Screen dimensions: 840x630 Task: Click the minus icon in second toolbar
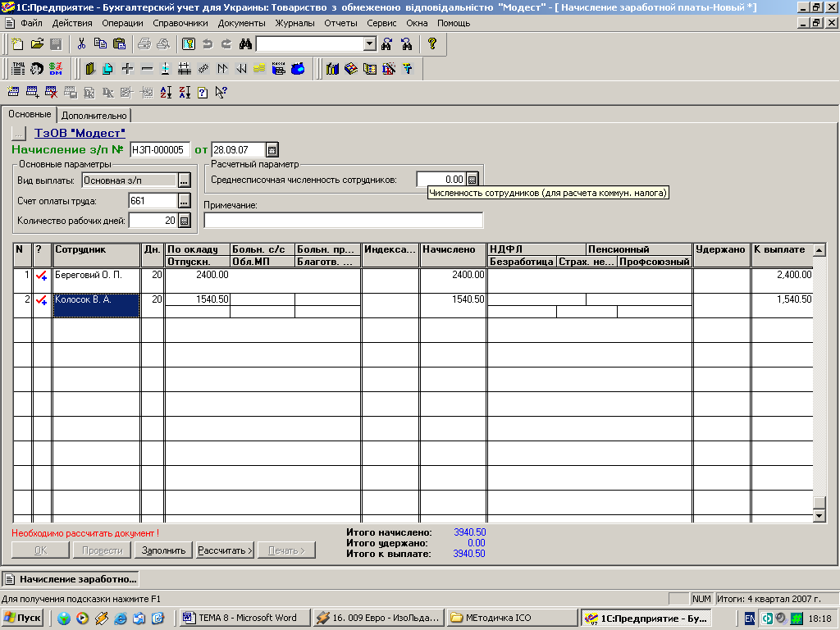point(147,69)
